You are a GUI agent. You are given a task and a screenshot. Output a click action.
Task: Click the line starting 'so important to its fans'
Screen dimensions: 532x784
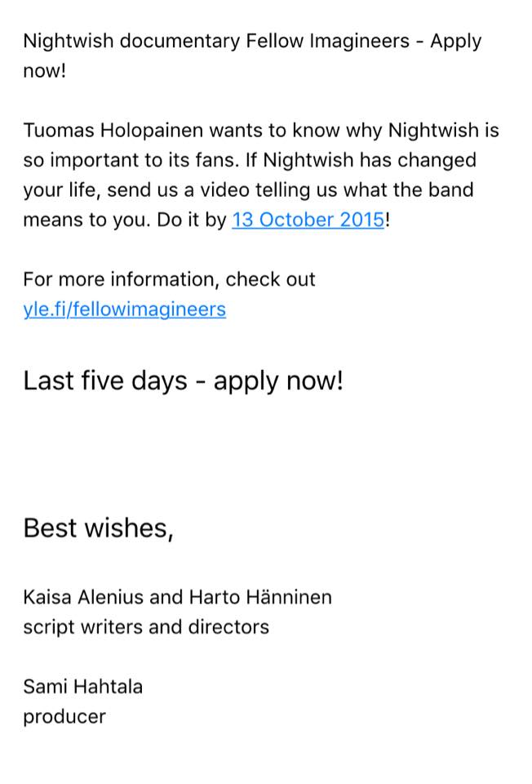pyautogui.click(x=250, y=161)
